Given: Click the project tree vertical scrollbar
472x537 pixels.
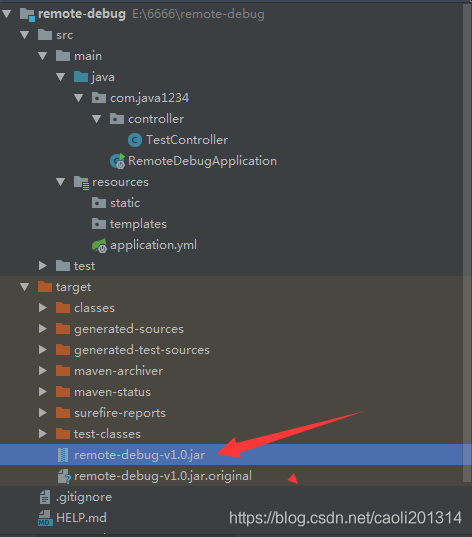Looking at the screenshot, I should [x=467, y=243].
